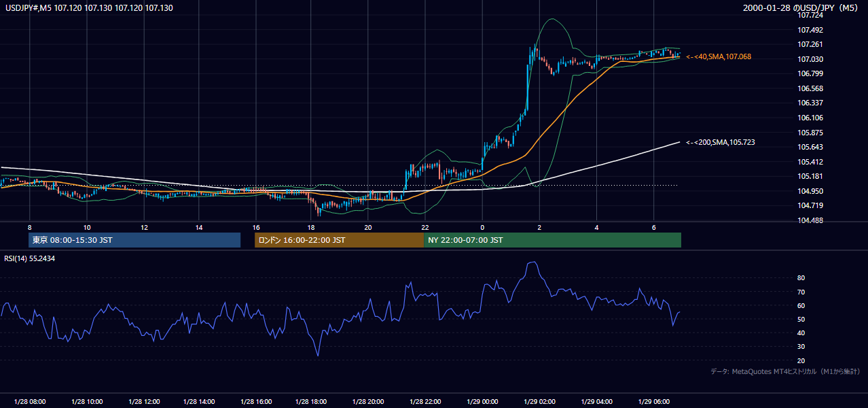This screenshot has height=408, width=868.
Task: Click price axis value 104.950
Action: click(x=810, y=191)
